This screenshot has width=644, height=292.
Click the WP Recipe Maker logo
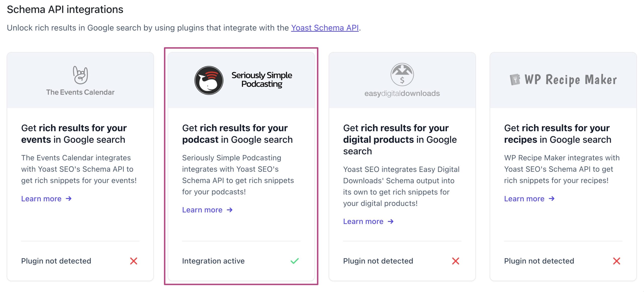(563, 80)
